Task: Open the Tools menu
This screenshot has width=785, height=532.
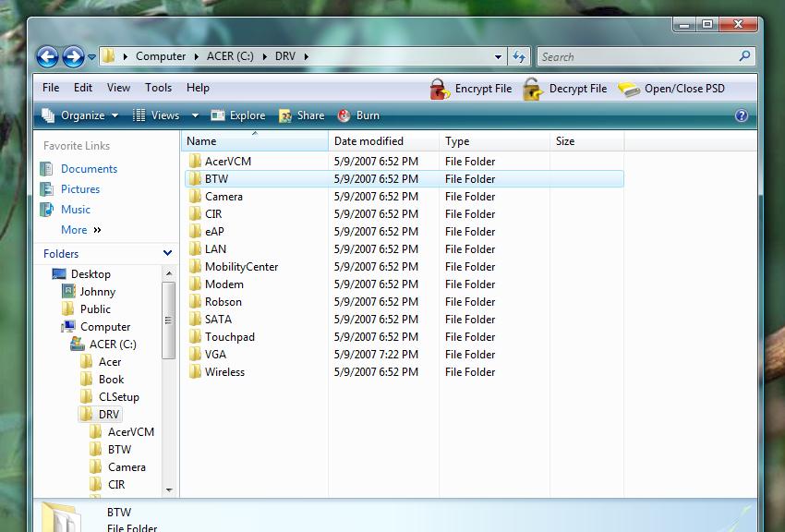Action: point(158,88)
